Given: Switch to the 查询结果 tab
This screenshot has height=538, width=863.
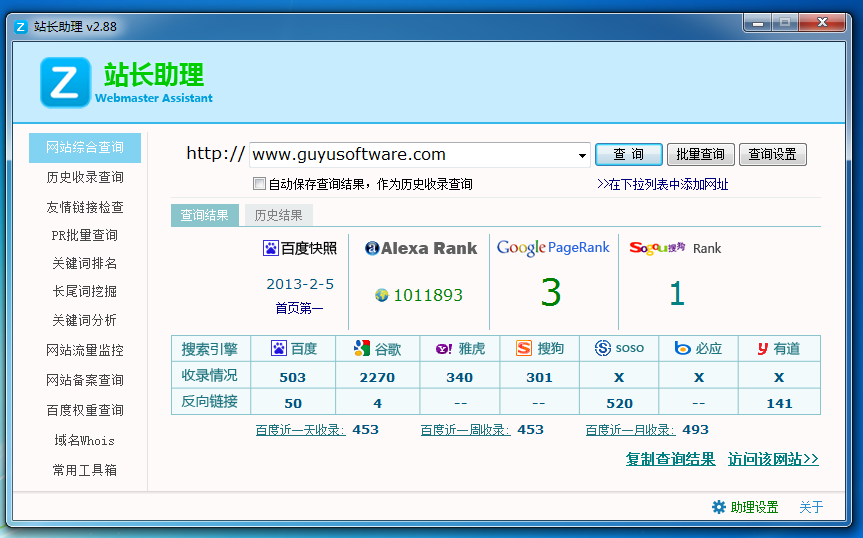Looking at the screenshot, I should tap(205, 215).
